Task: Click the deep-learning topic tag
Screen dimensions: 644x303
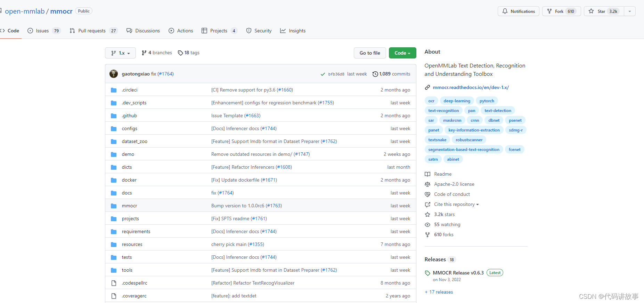Action: pos(457,101)
